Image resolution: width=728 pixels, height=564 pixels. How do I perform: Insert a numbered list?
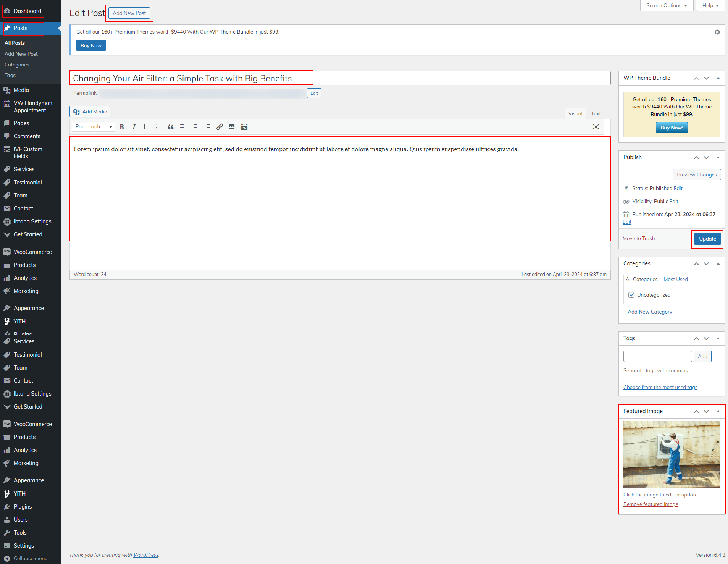coord(158,127)
